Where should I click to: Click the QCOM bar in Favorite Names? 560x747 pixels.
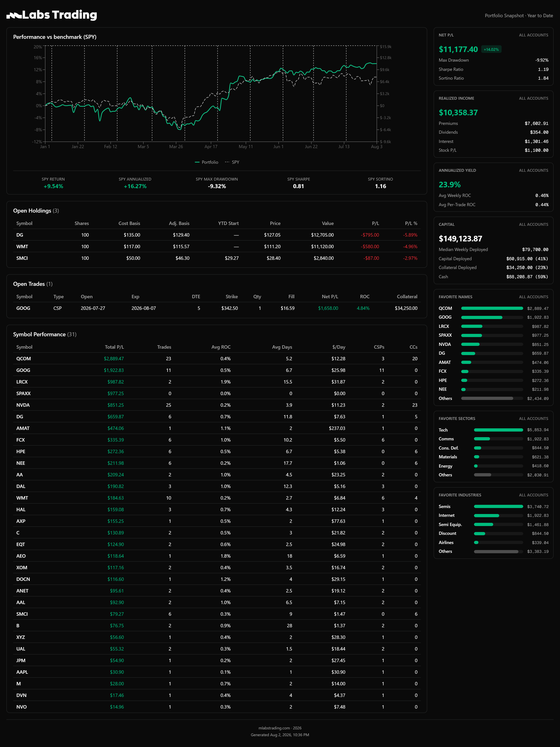click(492, 308)
